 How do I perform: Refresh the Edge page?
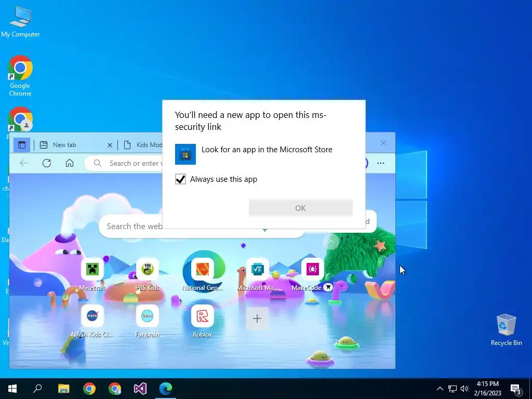point(47,163)
